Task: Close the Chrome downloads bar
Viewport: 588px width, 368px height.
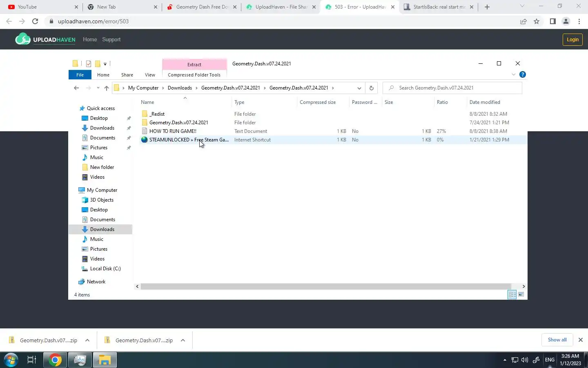Action: pyautogui.click(x=580, y=340)
